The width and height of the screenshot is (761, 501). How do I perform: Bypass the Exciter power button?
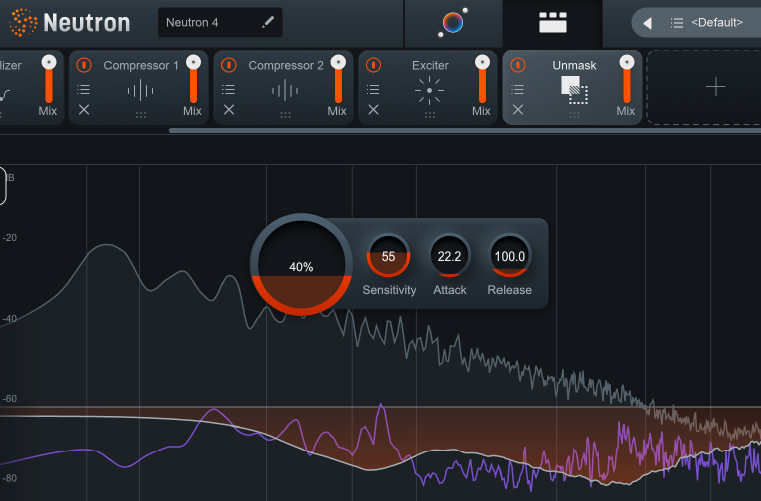click(x=373, y=65)
